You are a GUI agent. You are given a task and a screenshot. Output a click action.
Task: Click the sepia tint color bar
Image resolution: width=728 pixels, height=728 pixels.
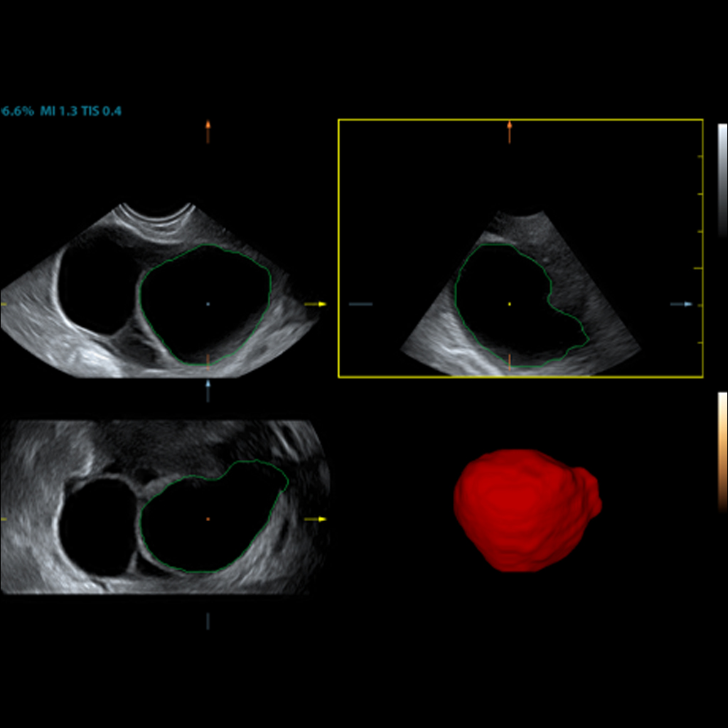(x=722, y=451)
